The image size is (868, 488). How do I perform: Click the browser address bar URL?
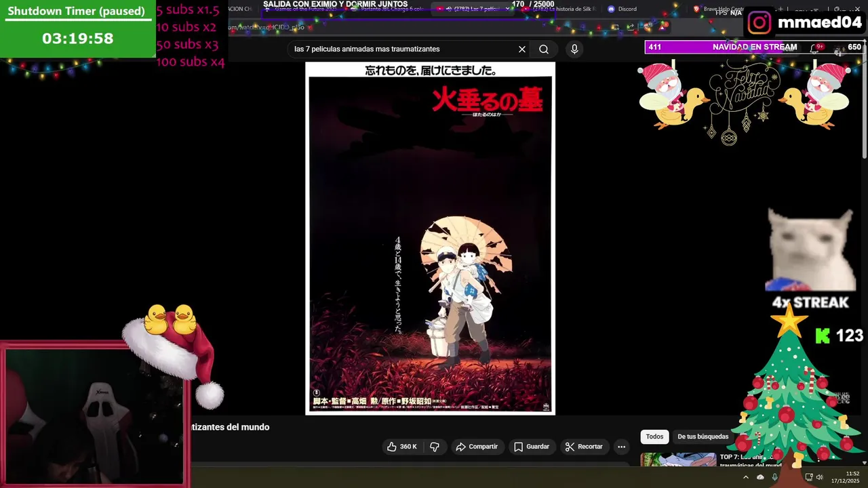[x=266, y=27]
